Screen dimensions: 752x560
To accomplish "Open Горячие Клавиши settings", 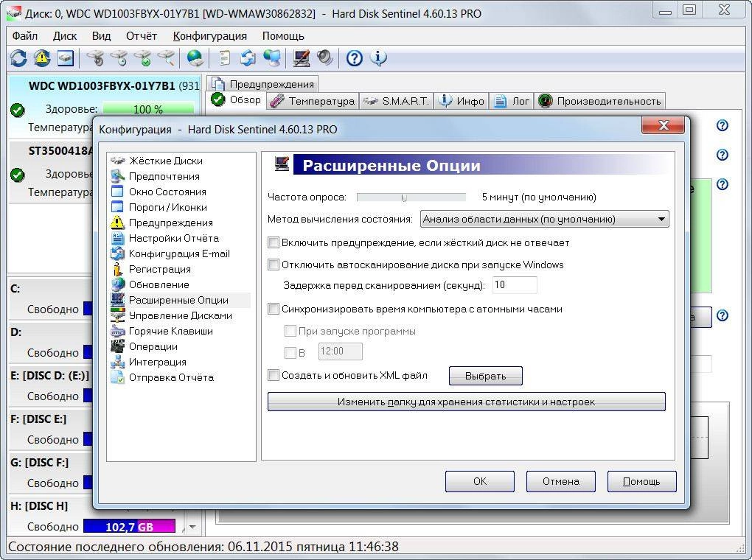I will pos(171,331).
